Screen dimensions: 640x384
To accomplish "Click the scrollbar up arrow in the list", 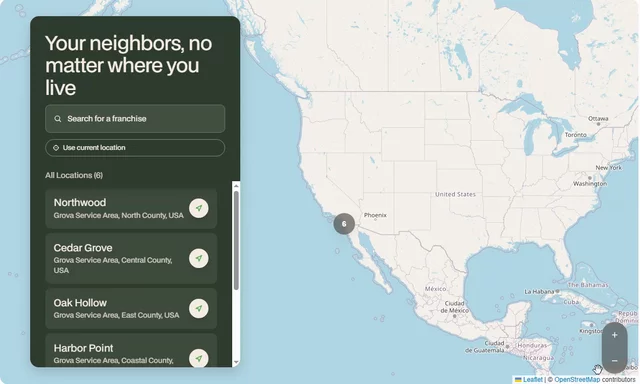I will [236, 186].
